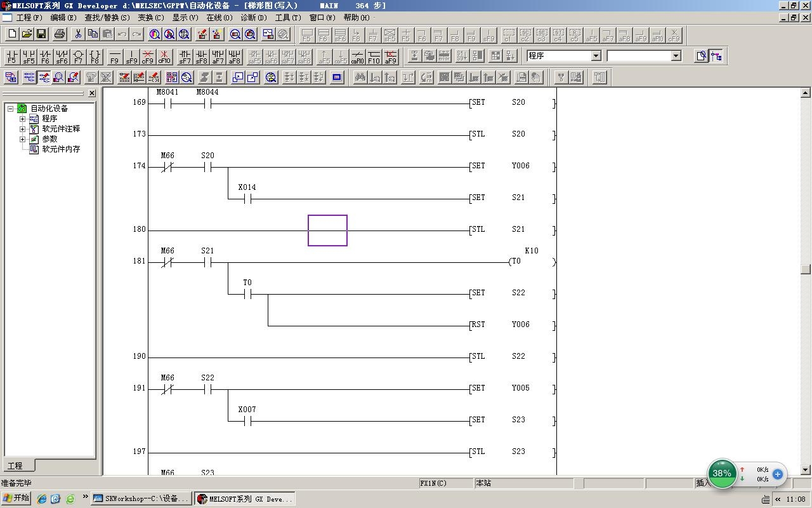Open the empty combo box beside 程序
The height and width of the screenshot is (508, 812).
[676, 56]
